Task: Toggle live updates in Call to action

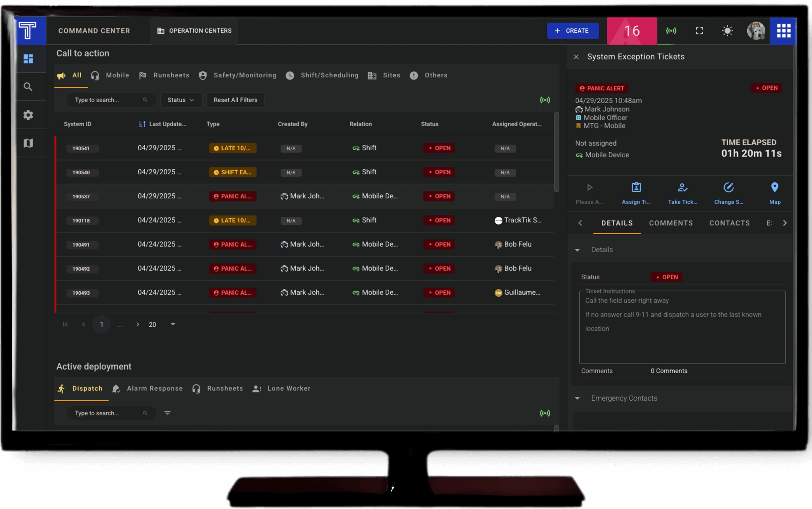Action: tap(545, 100)
